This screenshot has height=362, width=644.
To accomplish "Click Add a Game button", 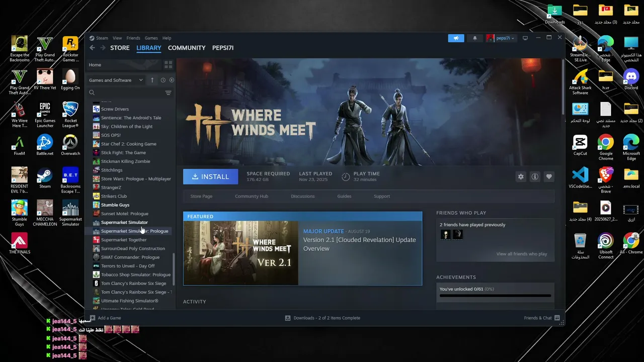I will coord(105,318).
